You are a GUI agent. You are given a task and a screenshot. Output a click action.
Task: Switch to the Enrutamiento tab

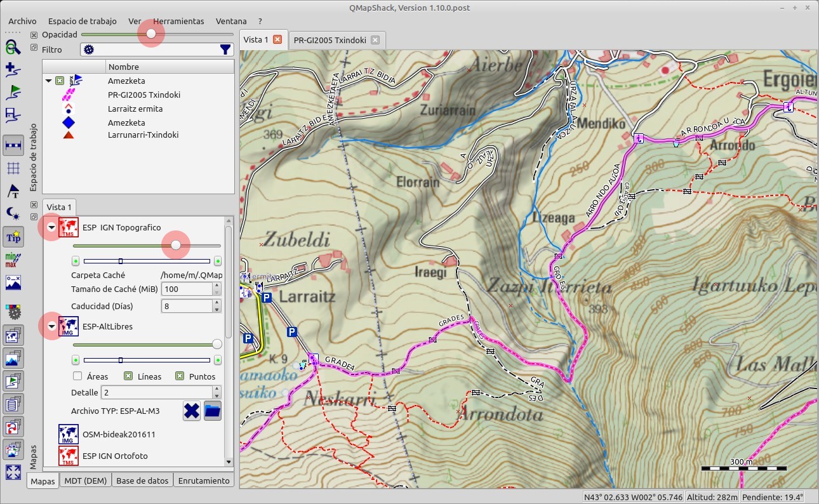(x=204, y=481)
